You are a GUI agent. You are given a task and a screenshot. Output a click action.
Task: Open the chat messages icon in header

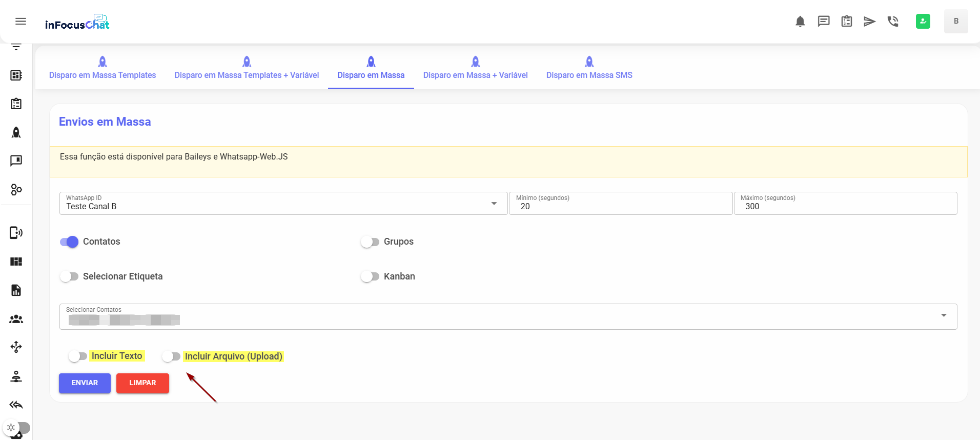[x=823, y=22]
